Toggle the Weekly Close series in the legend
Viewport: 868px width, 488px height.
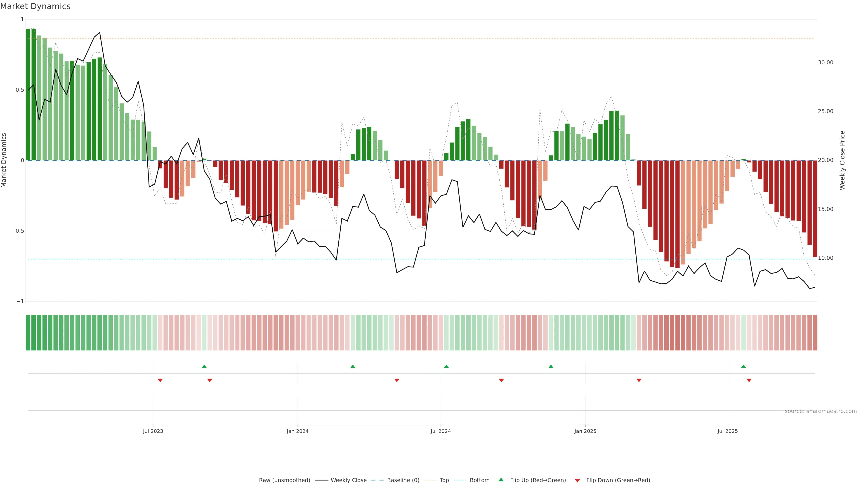pos(348,480)
